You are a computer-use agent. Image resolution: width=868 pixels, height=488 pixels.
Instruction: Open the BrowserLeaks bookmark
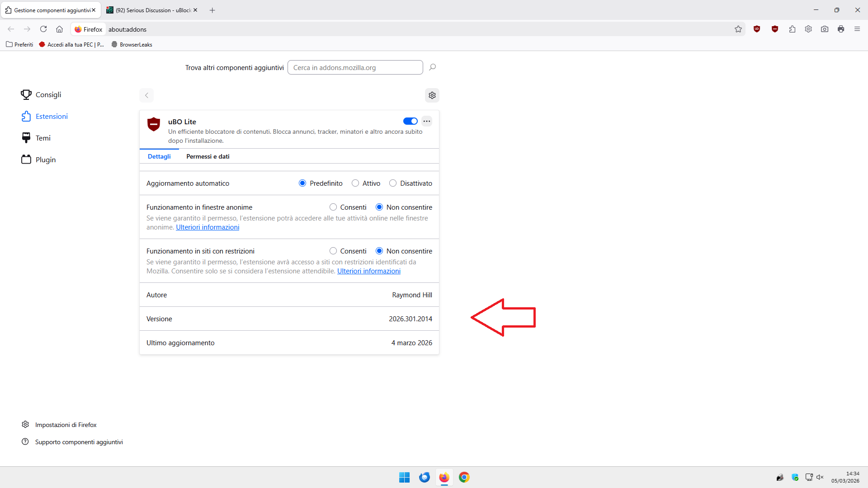tap(132, 44)
